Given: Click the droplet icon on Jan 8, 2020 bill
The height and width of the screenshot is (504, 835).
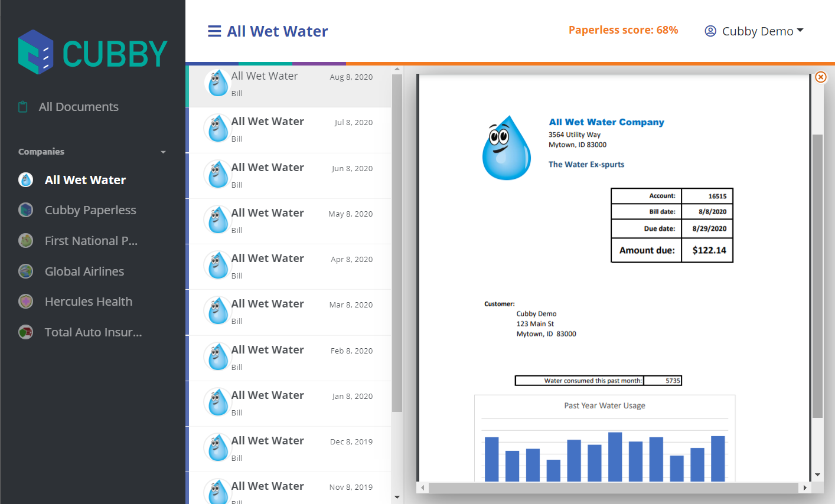Looking at the screenshot, I should pos(217,402).
